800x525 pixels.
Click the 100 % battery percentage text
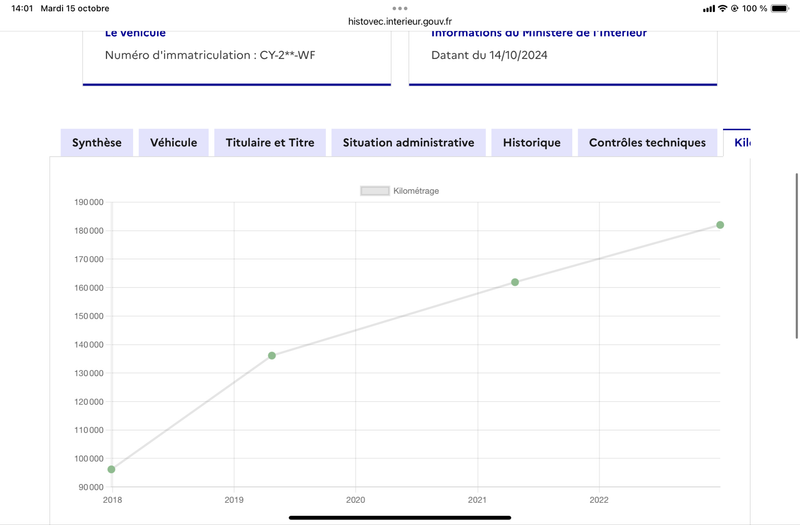click(755, 8)
